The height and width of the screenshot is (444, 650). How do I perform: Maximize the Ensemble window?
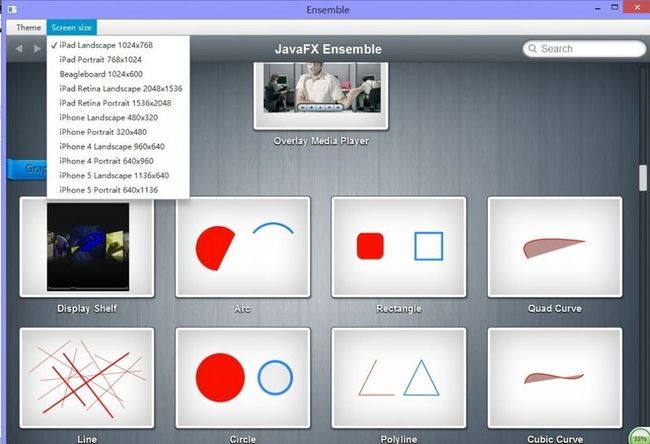[x=615, y=7]
